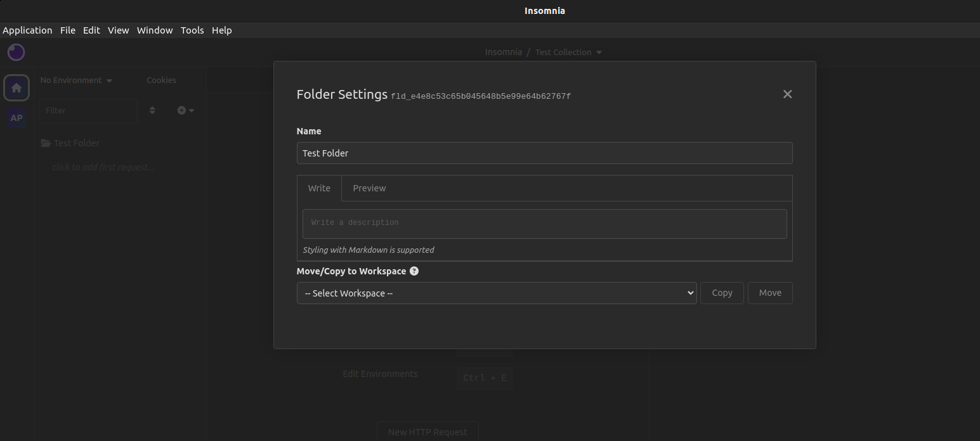Click the create new request plus icon

pos(185,110)
